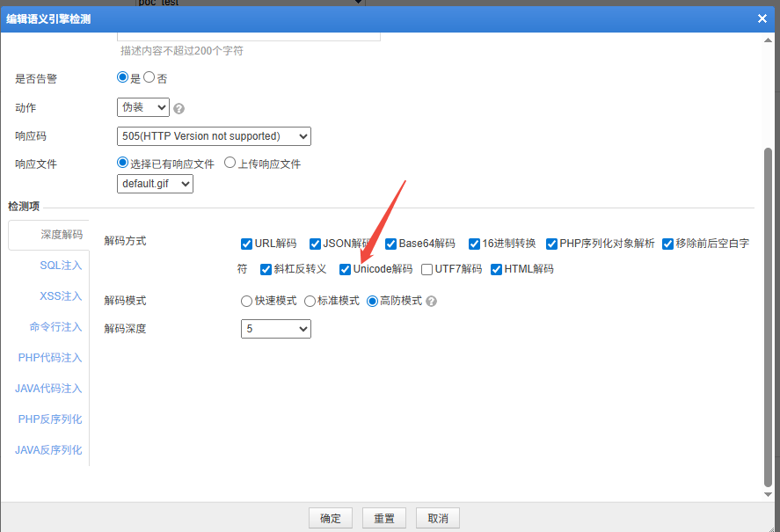Viewport: 780px width, 532px height.
Task: Click the 确定 button
Action: [x=331, y=518]
